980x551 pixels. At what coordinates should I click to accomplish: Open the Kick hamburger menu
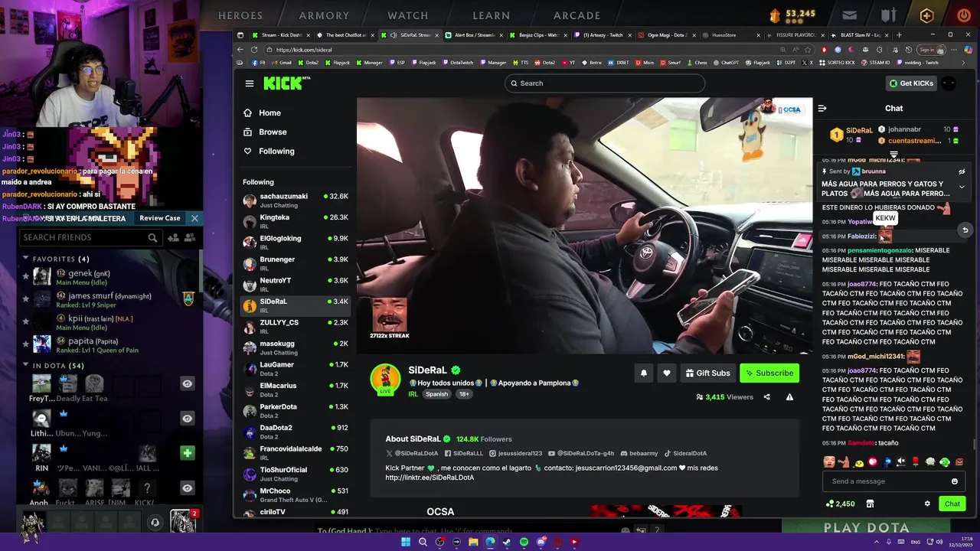click(x=249, y=83)
